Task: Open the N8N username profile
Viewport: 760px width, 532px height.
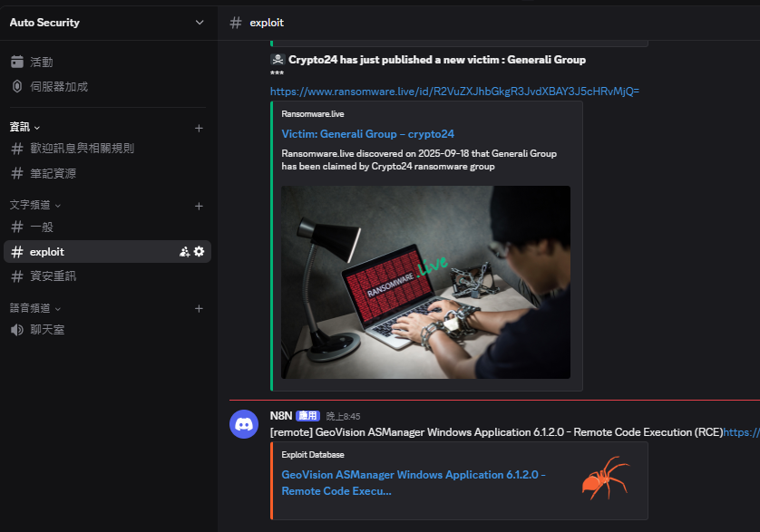Action: [281, 416]
